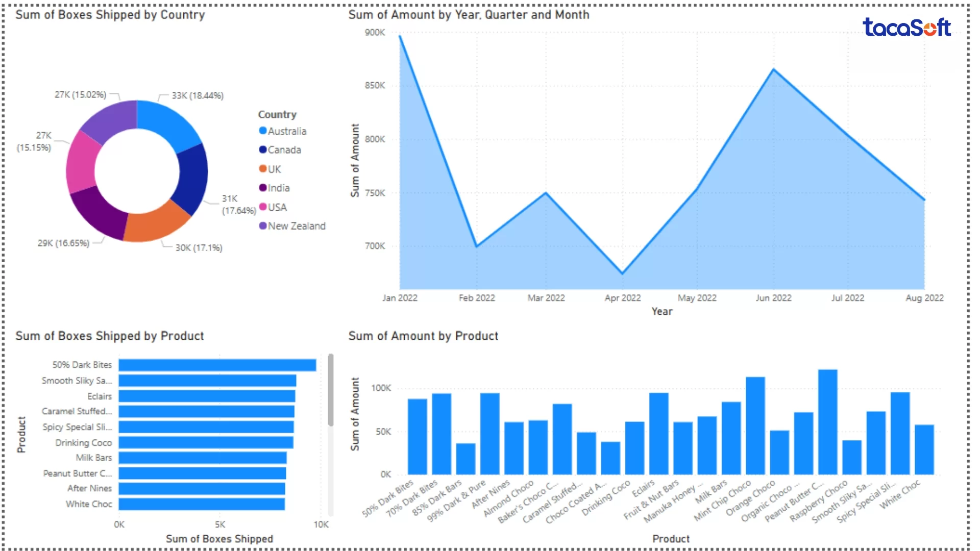Select the 50% Dark Bites horizontal bar

click(x=217, y=365)
